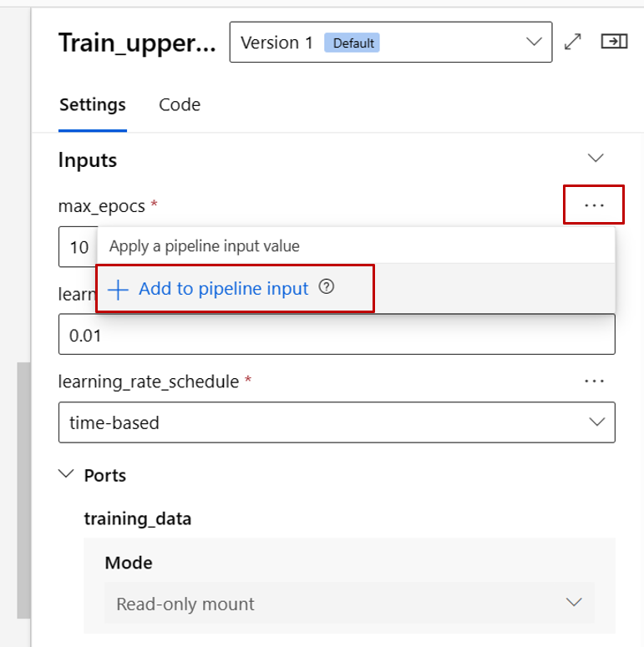Click the Default version badge

point(352,43)
